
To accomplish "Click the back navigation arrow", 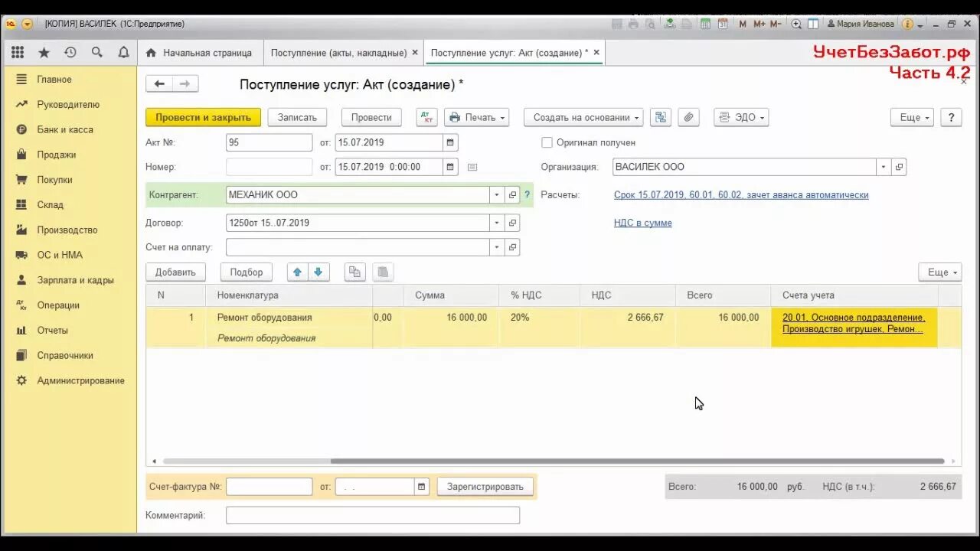I will pos(159,84).
